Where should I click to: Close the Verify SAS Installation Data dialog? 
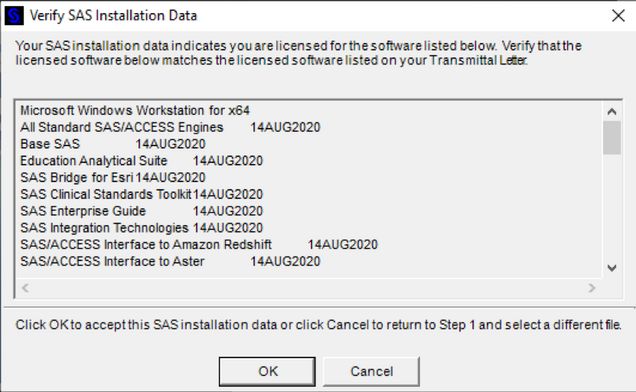[618, 16]
